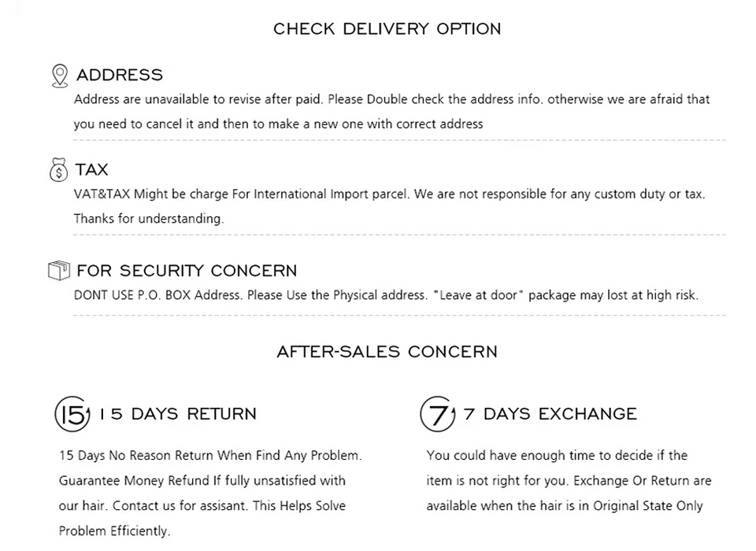
Task: Click 'You could have enough time' paragraph
Action: pyautogui.click(x=569, y=481)
